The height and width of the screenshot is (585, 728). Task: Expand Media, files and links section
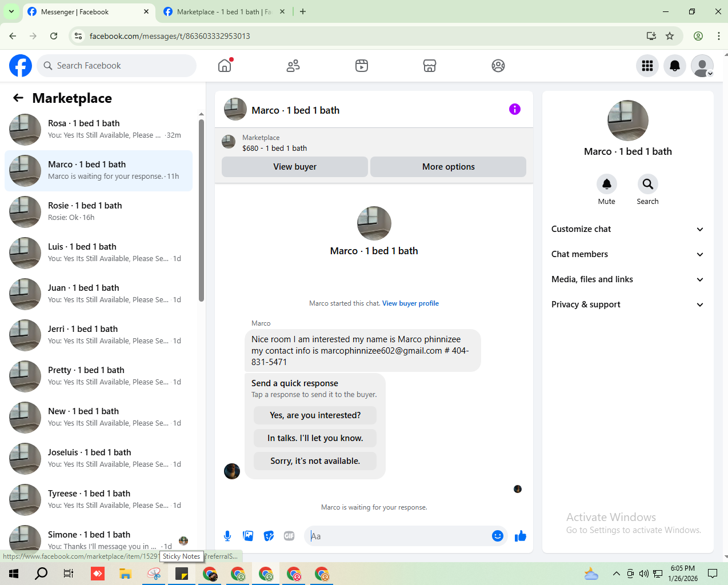click(x=627, y=279)
